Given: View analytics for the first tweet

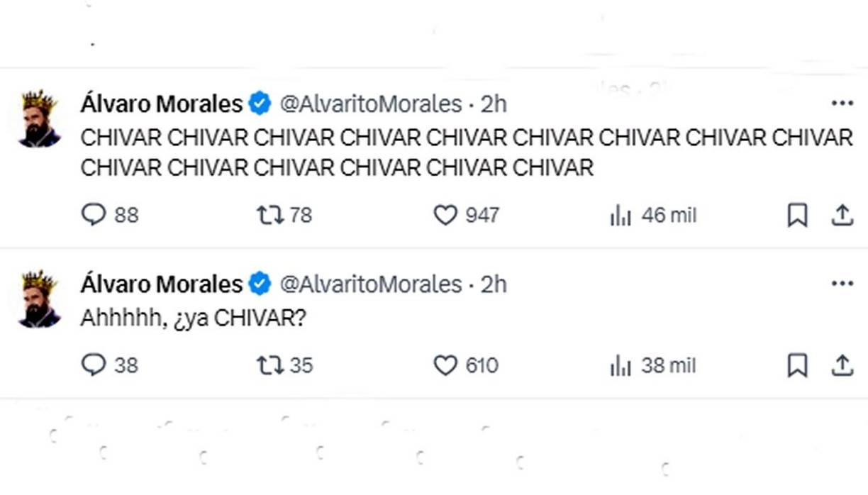Looking at the screenshot, I should [620, 215].
